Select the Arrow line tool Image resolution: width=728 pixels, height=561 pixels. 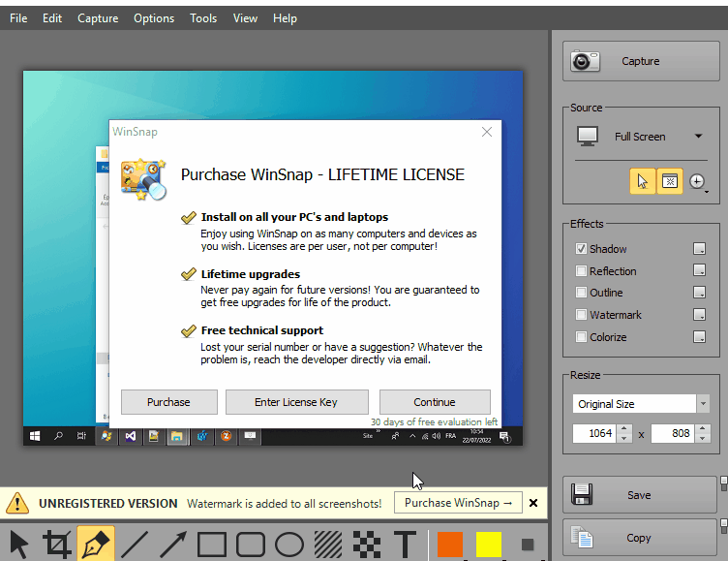pyautogui.click(x=173, y=544)
